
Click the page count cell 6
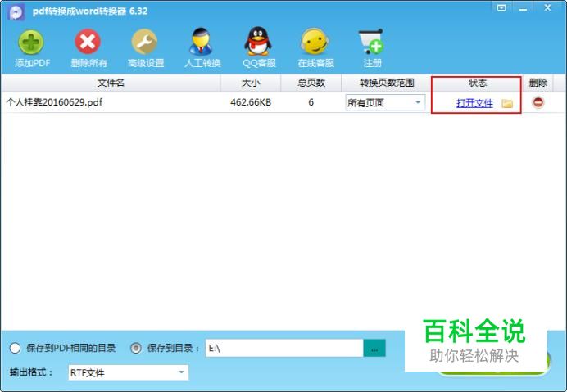click(x=311, y=102)
